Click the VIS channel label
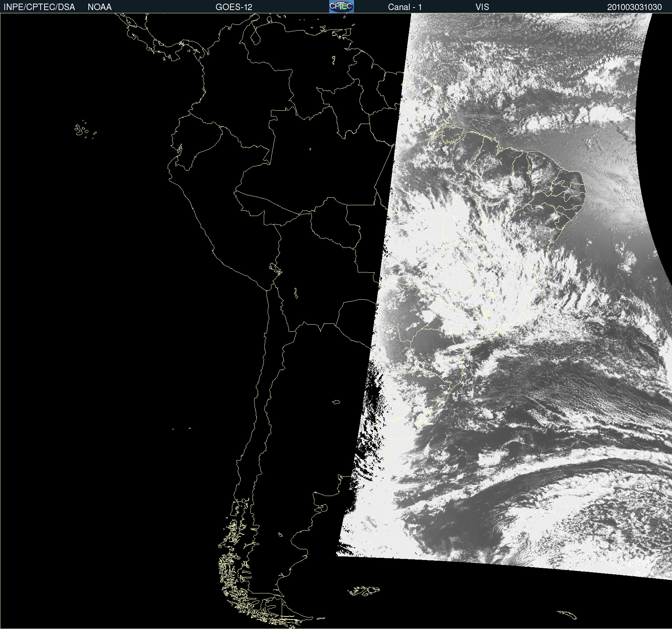Image resolution: width=672 pixels, height=629 pixels. coord(482,7)
